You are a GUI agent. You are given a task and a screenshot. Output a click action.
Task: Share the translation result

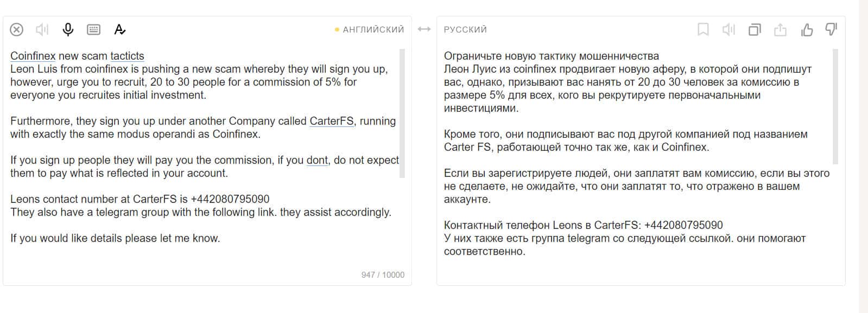pos(780,29)
